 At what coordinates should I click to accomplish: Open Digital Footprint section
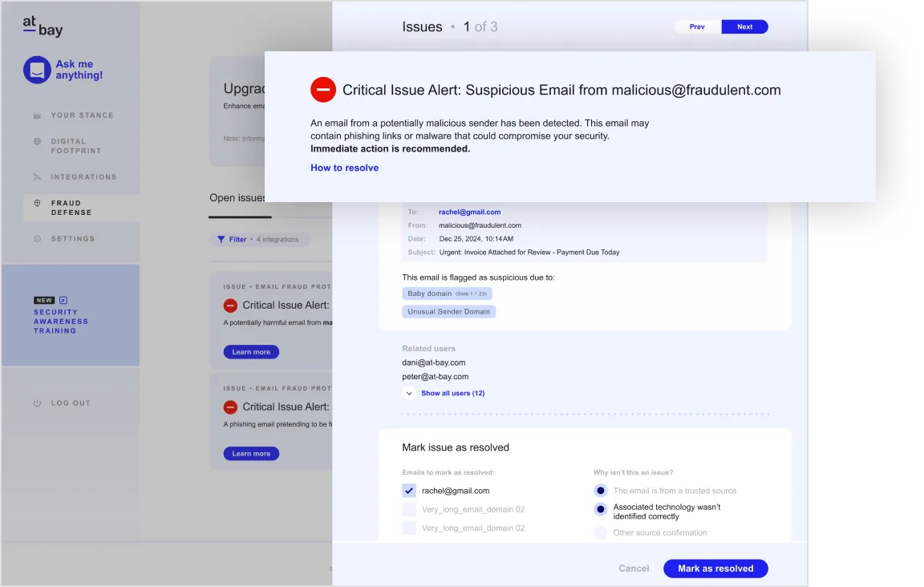click(x=76, y=146)
